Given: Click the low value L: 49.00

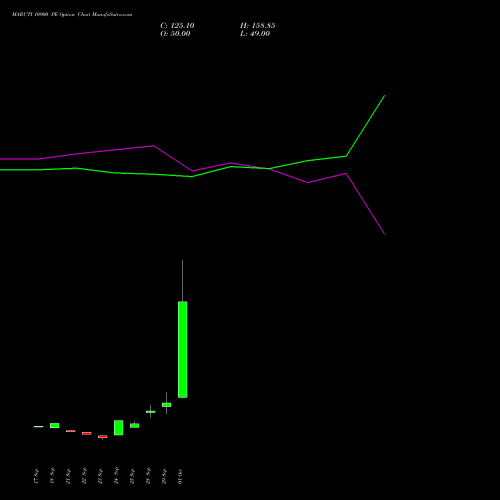Looking at the screenshot, I should click(255, 34).
